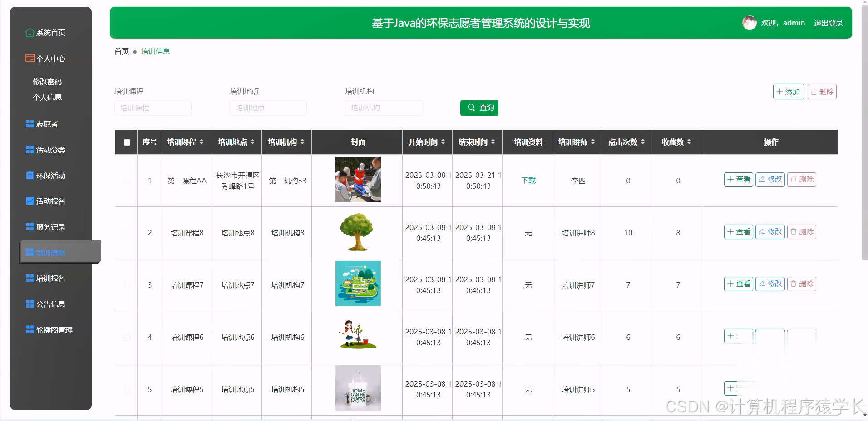Image resolution: width=868 pixels, height=421 pixels.
Task: Toggle the select-all checkbox in table header
Action: tap(127, 142)
